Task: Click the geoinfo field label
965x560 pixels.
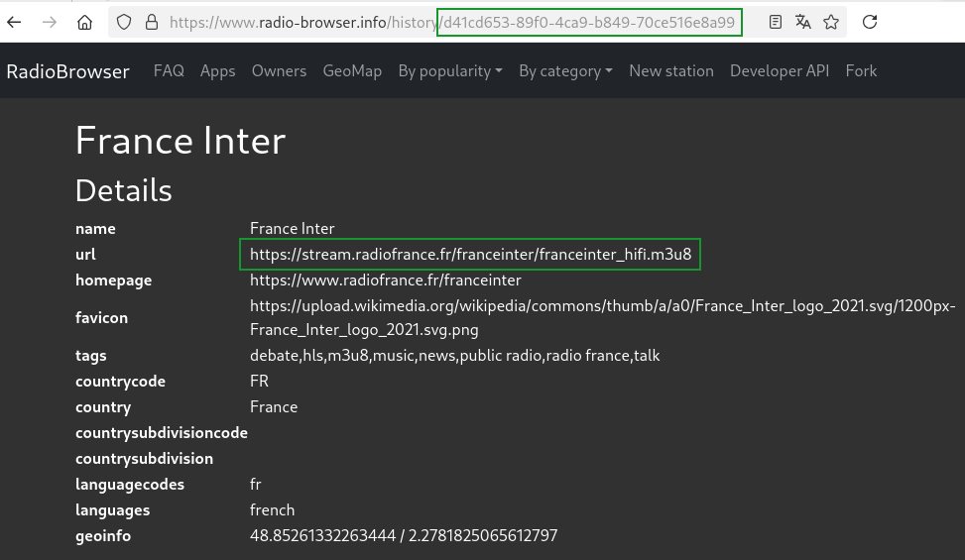Action: click(x=103, y=536)
